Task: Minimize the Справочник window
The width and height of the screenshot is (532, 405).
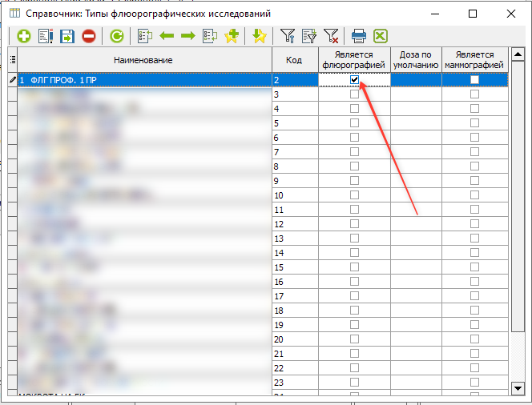Action: [x=435, y=14]
